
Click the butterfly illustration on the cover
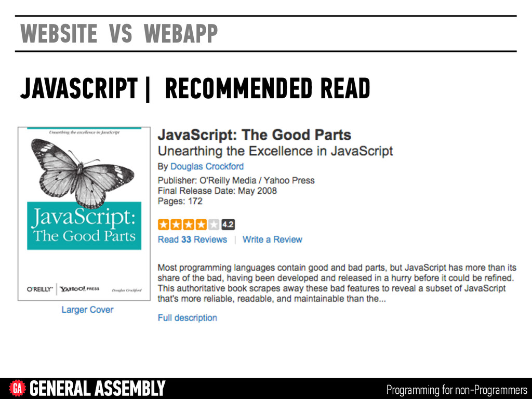click(83, 172)
